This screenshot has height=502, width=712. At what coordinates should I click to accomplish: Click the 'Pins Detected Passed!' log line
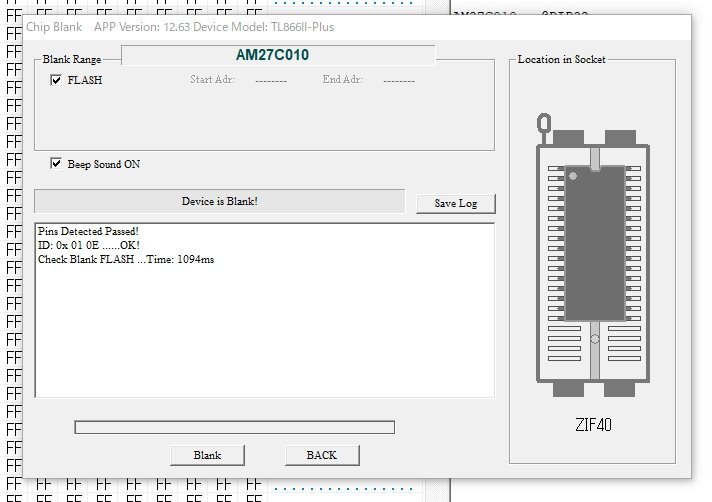click(x=88, y=232)
